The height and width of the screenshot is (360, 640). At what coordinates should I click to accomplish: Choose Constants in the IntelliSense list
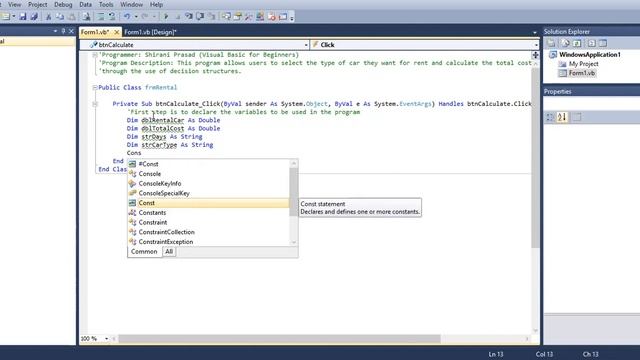click(x=208, y=213)
